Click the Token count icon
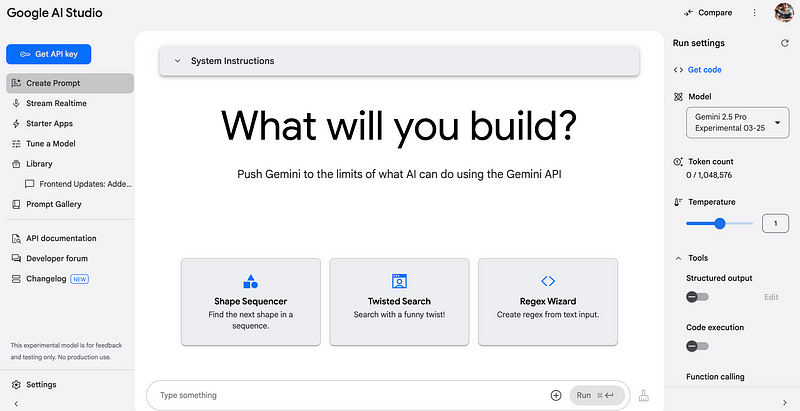Viewport: 800px width, 411px height. click(x=678, y=162)
